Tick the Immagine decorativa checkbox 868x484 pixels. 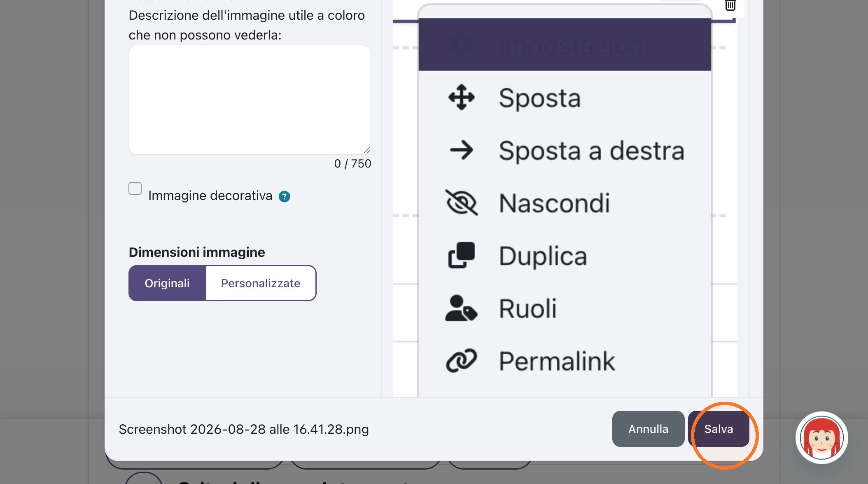[x=135, y=188]
